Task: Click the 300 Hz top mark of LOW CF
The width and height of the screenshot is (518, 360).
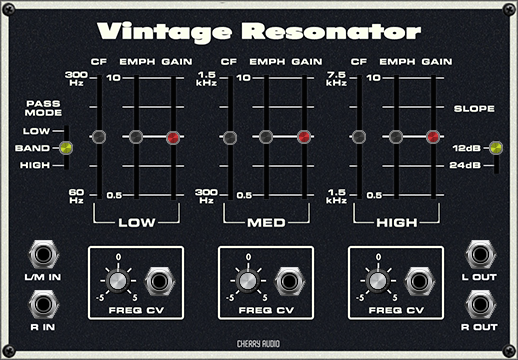Action: pos(77,79)
